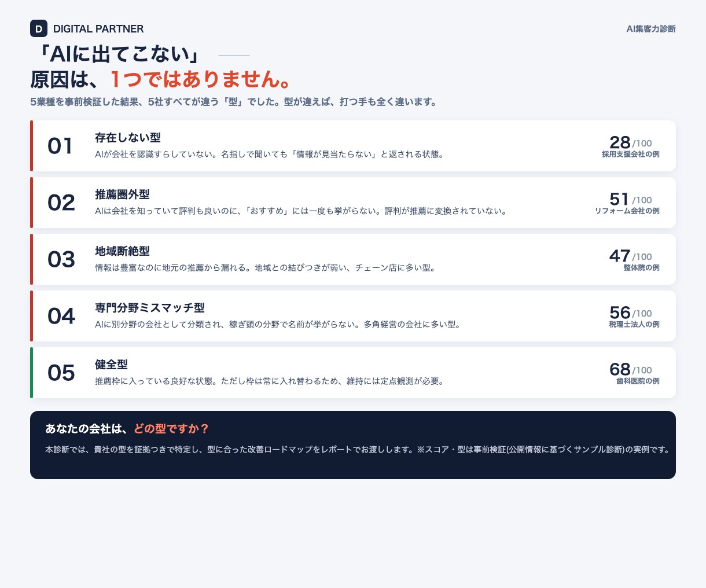The height and width of the screenshot is (588, 706).
Task: Click the description AIに別分野の会社として分類され
Action: coord(278,325)
